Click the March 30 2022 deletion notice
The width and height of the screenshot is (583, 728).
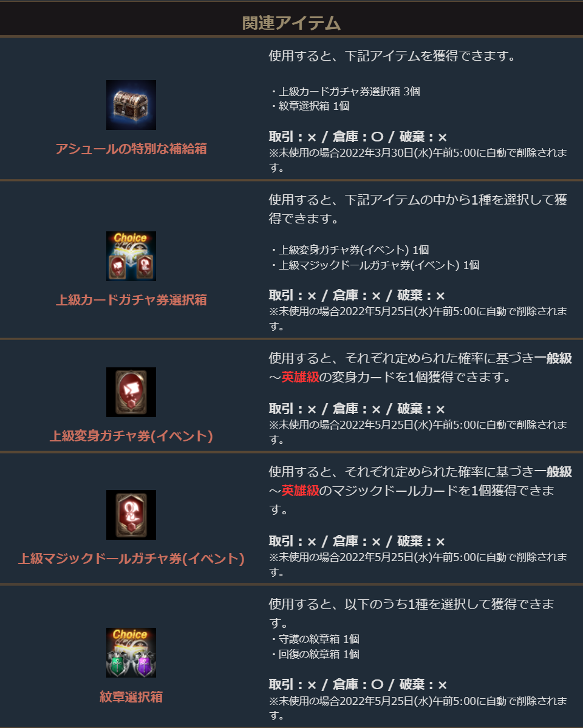click(418, 160)
